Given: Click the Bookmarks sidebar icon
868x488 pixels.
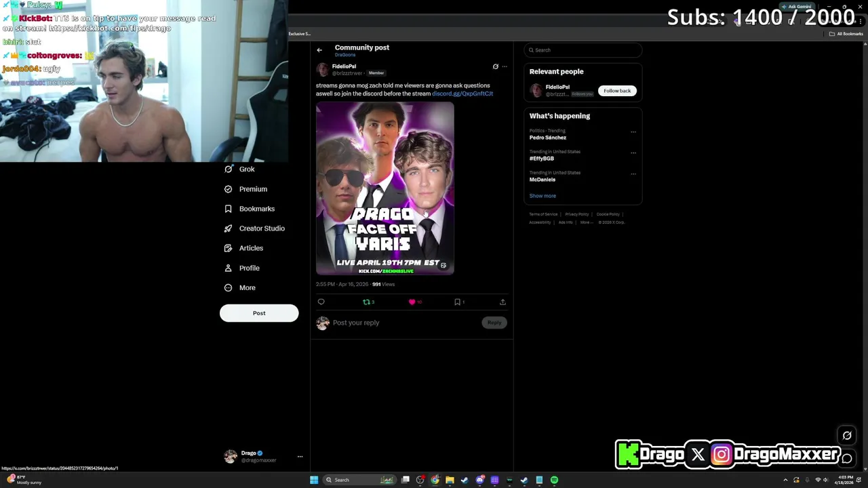Looking at the screenshot, I should pos(229,209).
